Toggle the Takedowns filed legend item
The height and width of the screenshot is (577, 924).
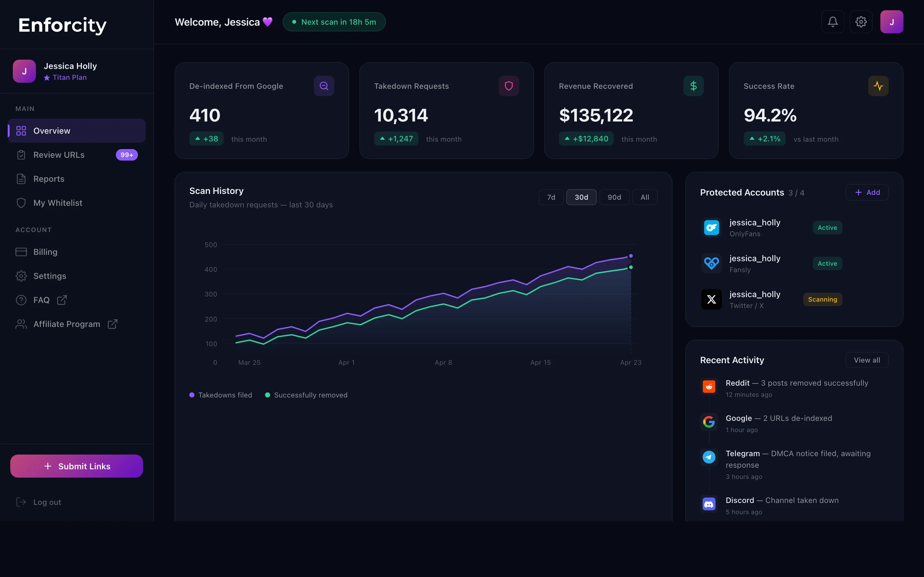tap(221, 395)
